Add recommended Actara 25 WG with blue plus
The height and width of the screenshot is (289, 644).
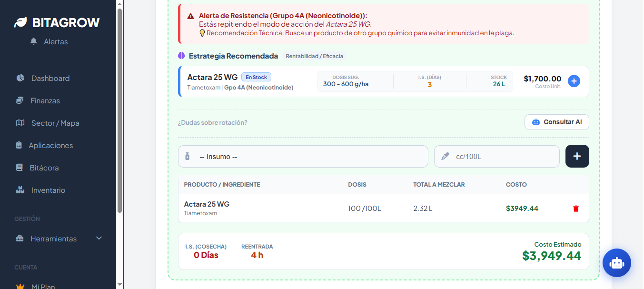pos(574,81)
